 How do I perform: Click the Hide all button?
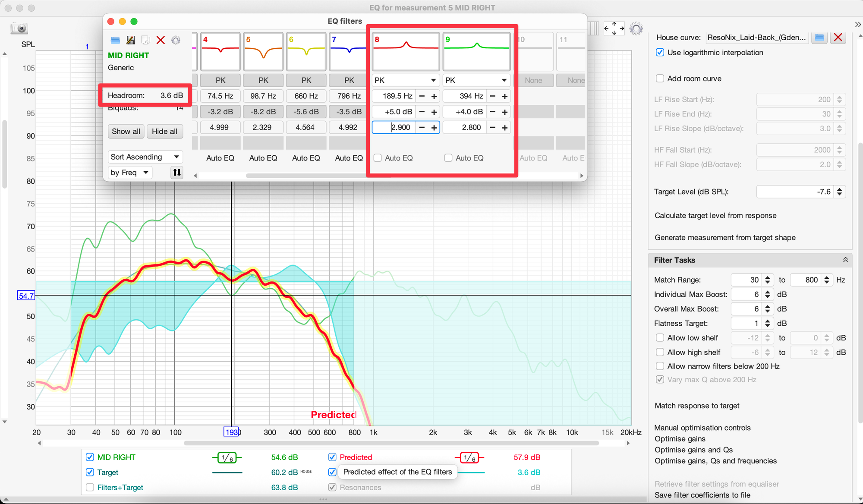(x=164, y=132)
